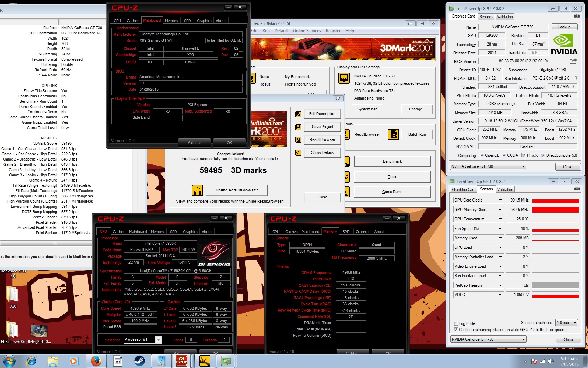This screenshot has width=588, height=368.
Task: Toggle Continue refreshing in background checkbox
Action: point(456,330)
